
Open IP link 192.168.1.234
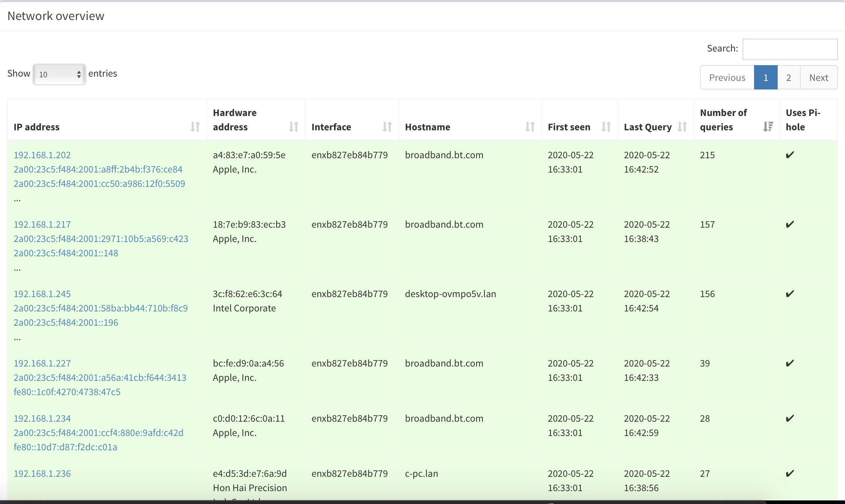(42, 418)
